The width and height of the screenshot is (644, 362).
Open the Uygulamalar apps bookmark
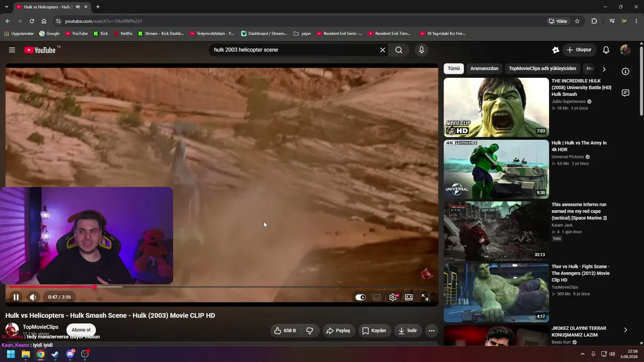coord(19,34)
